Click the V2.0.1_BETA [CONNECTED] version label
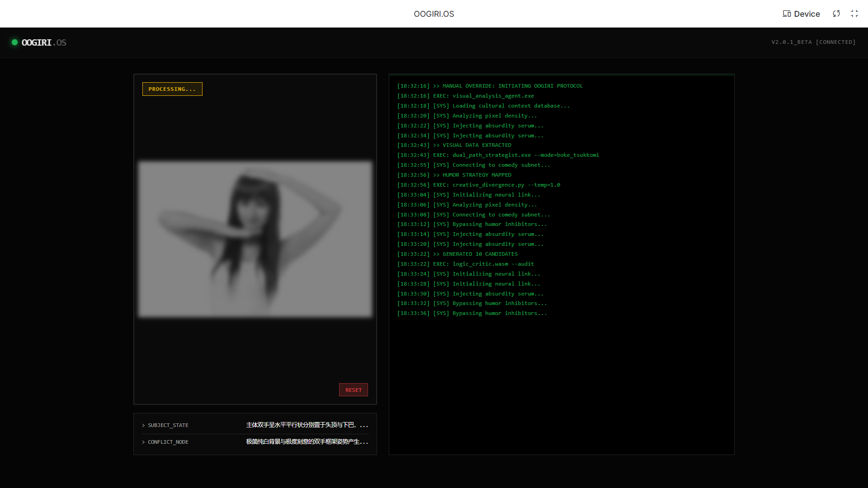868x488 pixels. tap(813, 42)
